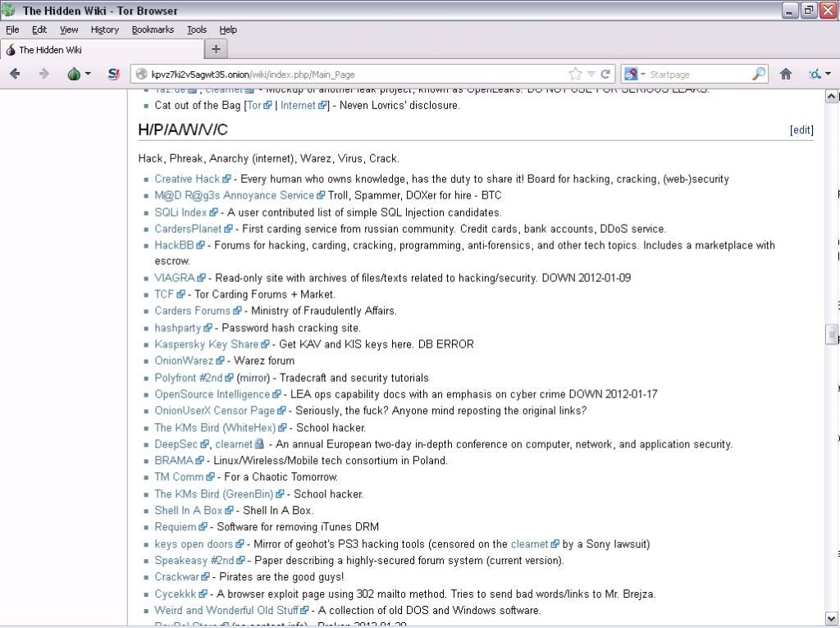Go forward with the Forward arrow
Image resolution: width=840 pixels, height=628 pixels.
pyautogui.click(x=44, y=74)
